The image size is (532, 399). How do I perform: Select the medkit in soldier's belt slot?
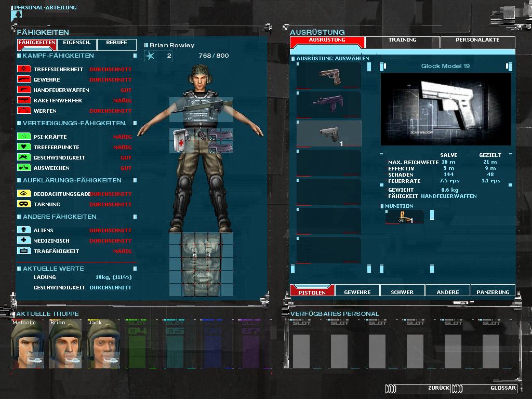tap(179, 141)
